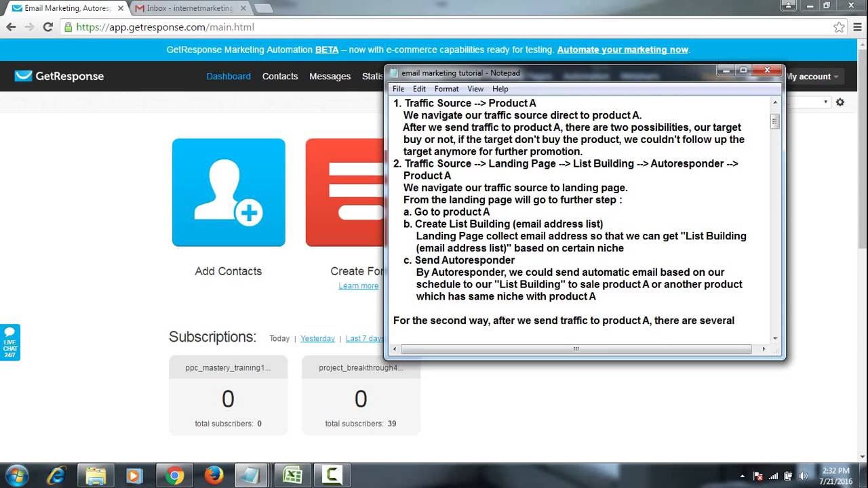Image resolution: width=868 pixels, height=488 pixels.
Task: Click the red Create Form tile
Action: click(344, 192)
